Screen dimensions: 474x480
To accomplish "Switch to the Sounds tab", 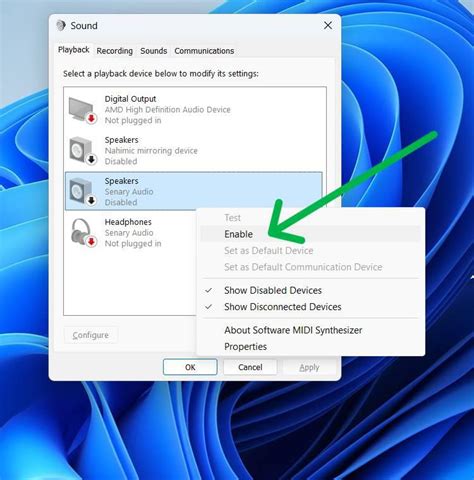I will pos(153,51).
